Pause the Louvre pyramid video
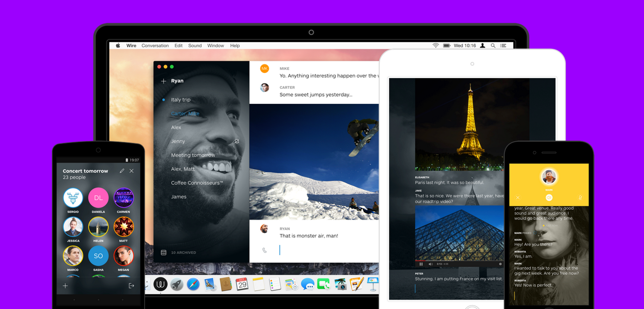The image size is (644, 309). (x=421, y=264)
